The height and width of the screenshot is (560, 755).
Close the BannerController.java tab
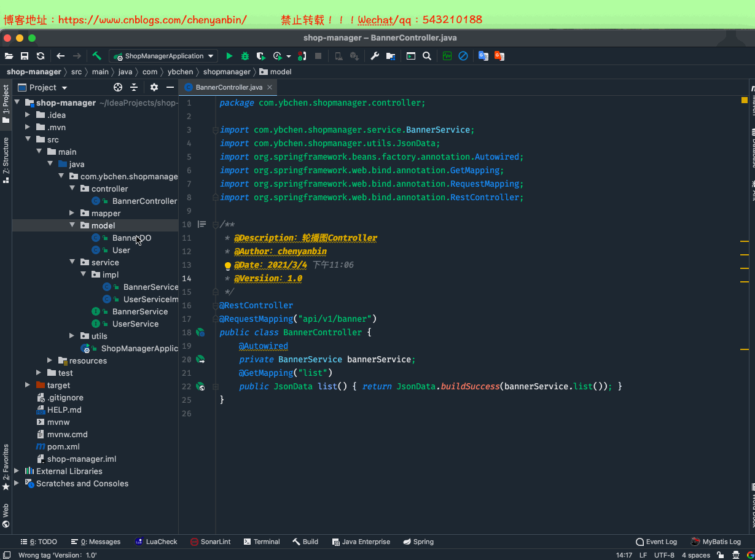[x=270, y=87]
